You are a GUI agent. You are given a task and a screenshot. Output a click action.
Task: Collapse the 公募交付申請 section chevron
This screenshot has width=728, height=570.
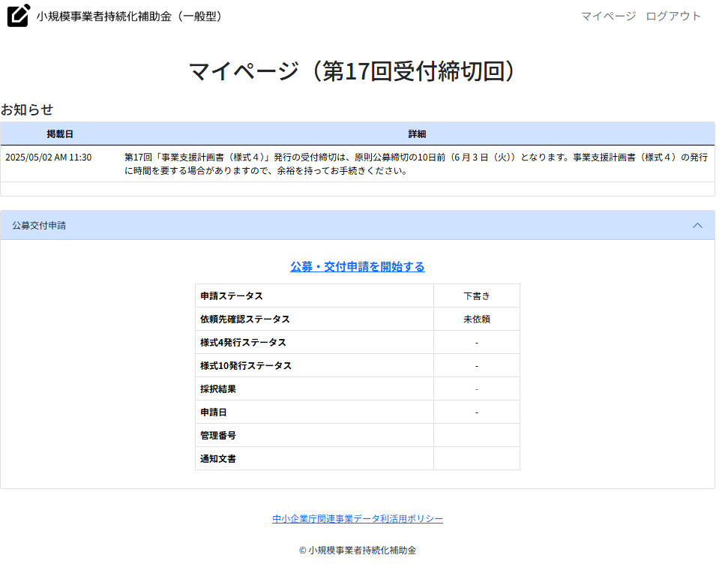(x=697, y=225)
